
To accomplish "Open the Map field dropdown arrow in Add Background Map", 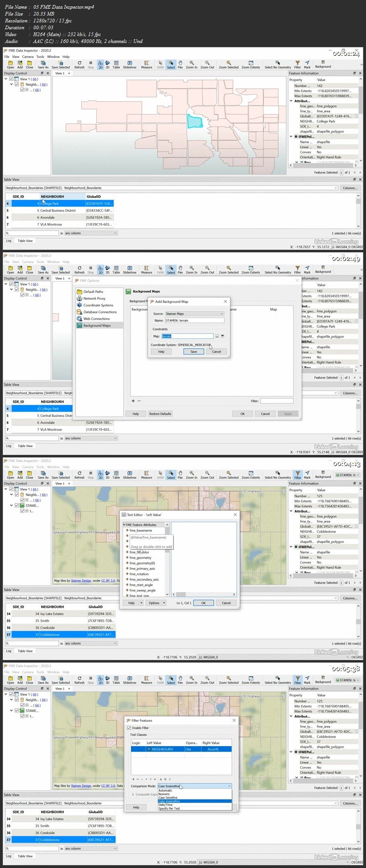I will tap(222, 336).
